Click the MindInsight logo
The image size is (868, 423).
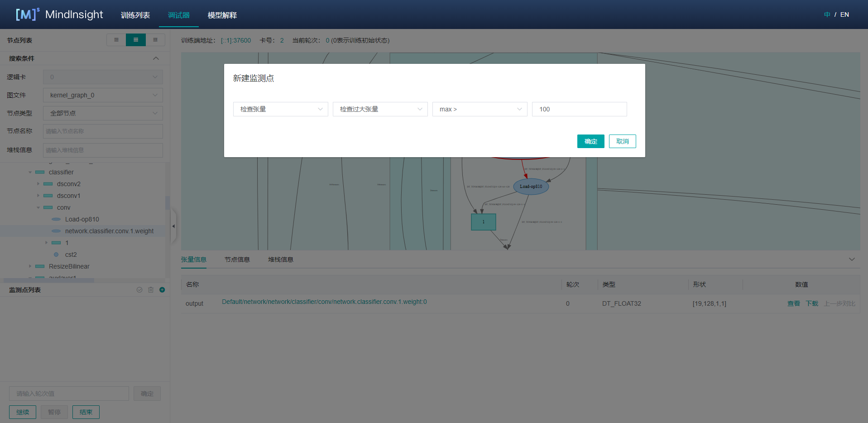click(x=59, y=14)
